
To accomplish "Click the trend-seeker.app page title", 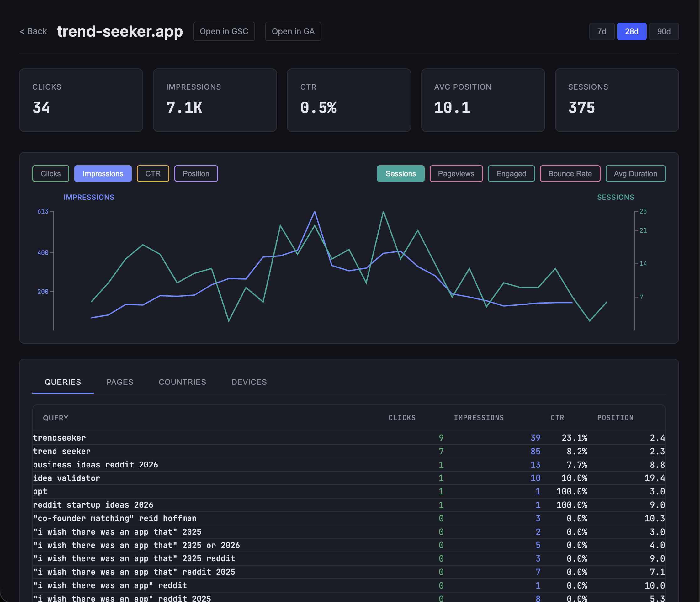I will tap(119, 31).
